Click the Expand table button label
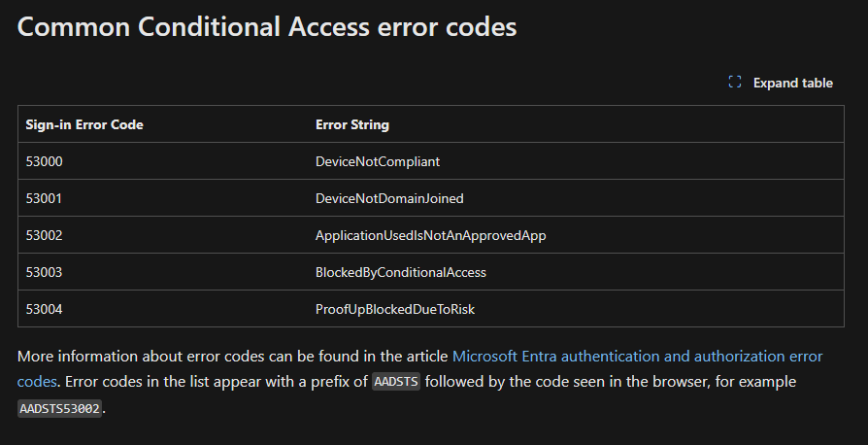The height and width of the screenshot is (445, 868). point(792,83)
